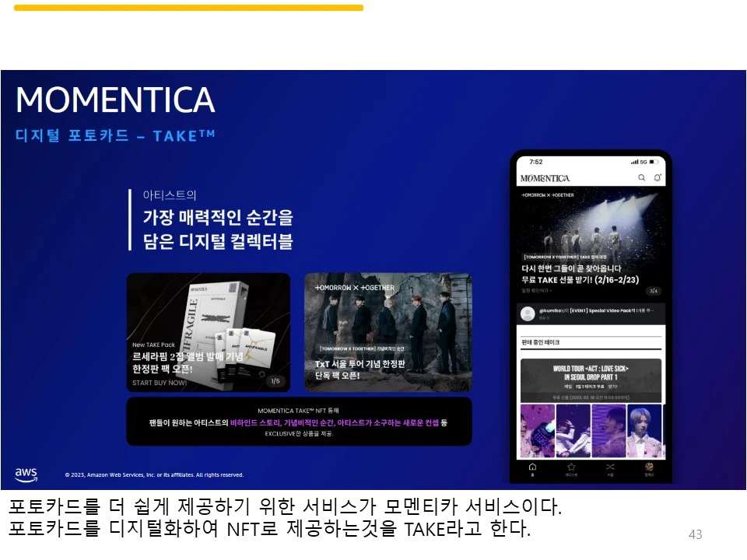Click the page number 43
747x560 pixels.
coord(695,535)
